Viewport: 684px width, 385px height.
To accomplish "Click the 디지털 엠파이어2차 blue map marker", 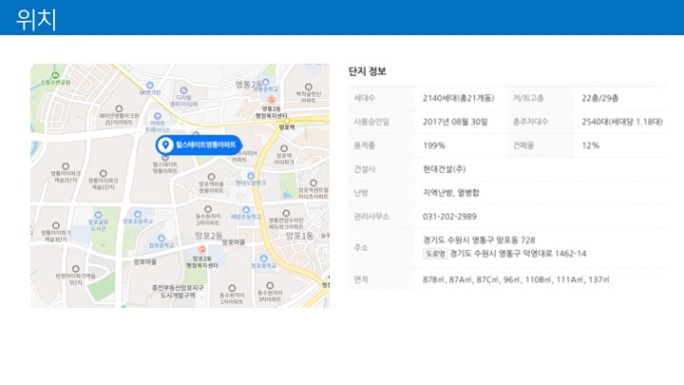I will pyautogui.click(x=184, y=91).
